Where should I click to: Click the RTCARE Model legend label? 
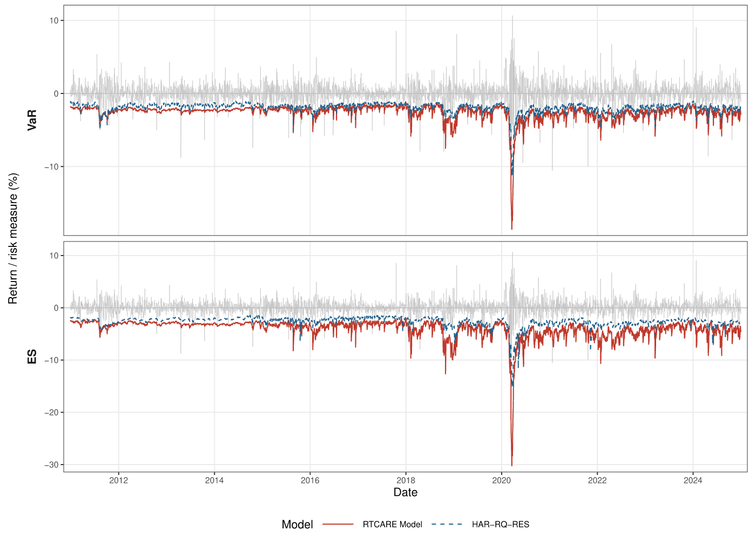(x=393, y=525)
